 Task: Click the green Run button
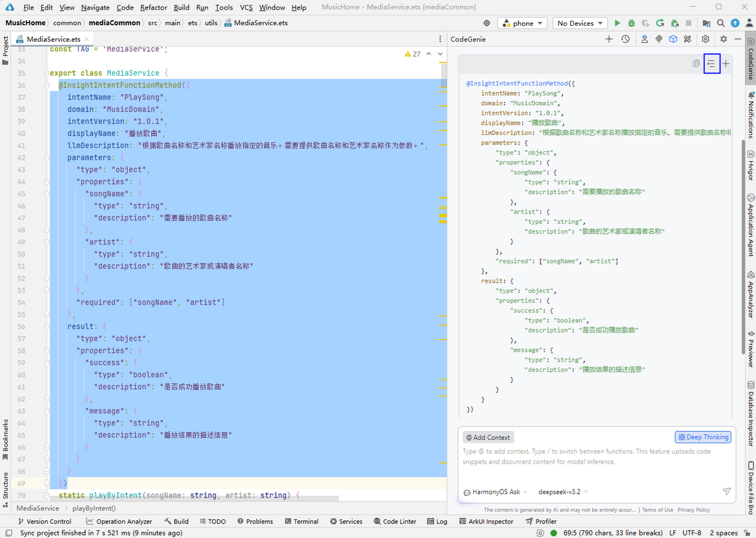pos(617,23)
